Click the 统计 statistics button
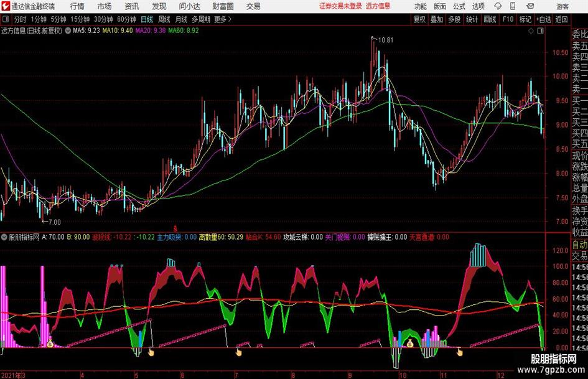588x379 pixels. coord(472,19)
